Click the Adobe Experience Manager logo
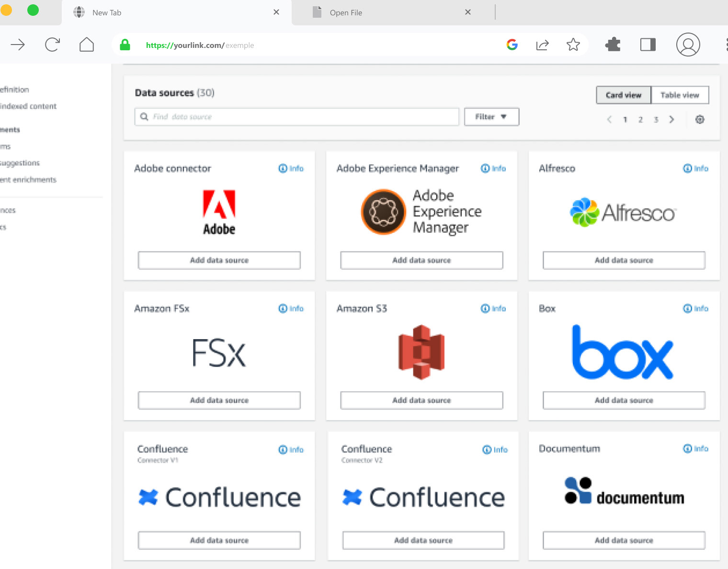Image resolution: width=728 pixels, height=569 pixels. point(421,212)
